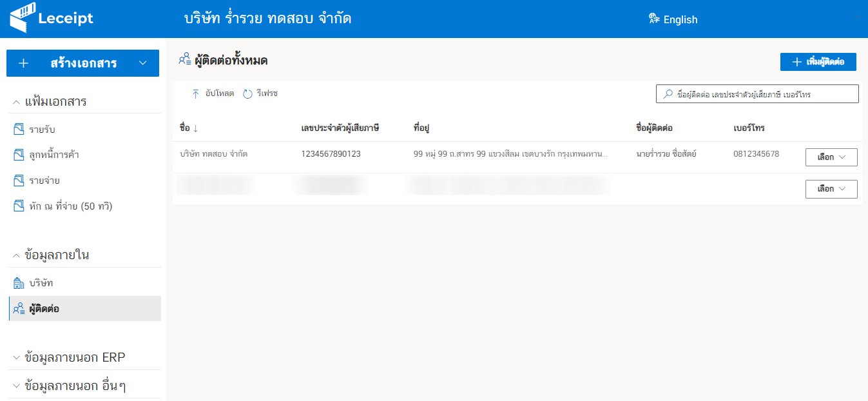Click the refresh circular arrow icon

pyautogui.click(x=247, y=94)
